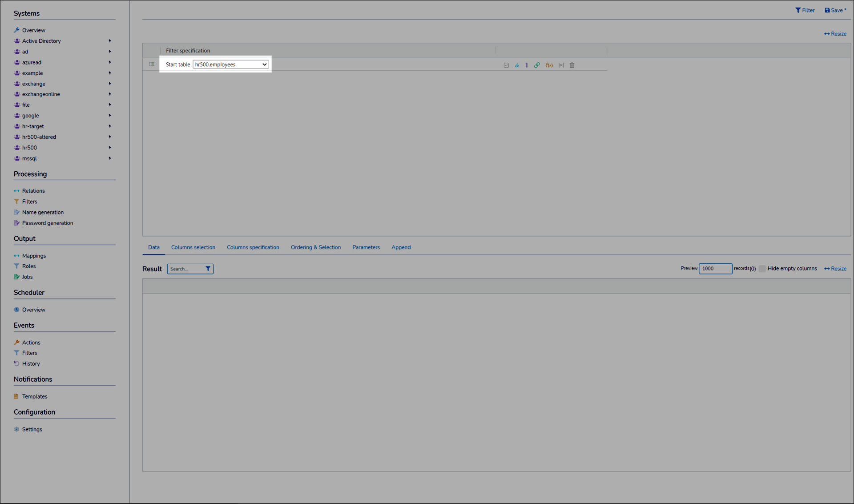Click the Filter button in the top bar
The image size is (854, 504).
(805, 10)
